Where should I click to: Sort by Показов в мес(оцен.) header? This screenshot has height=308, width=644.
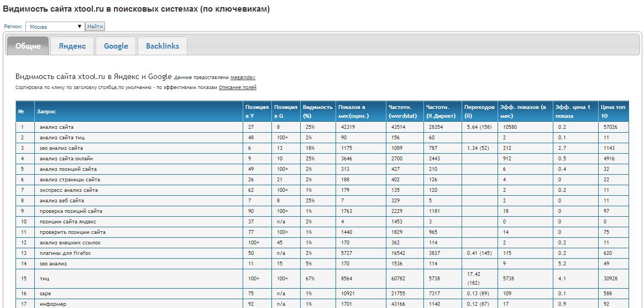coord(353,111)
